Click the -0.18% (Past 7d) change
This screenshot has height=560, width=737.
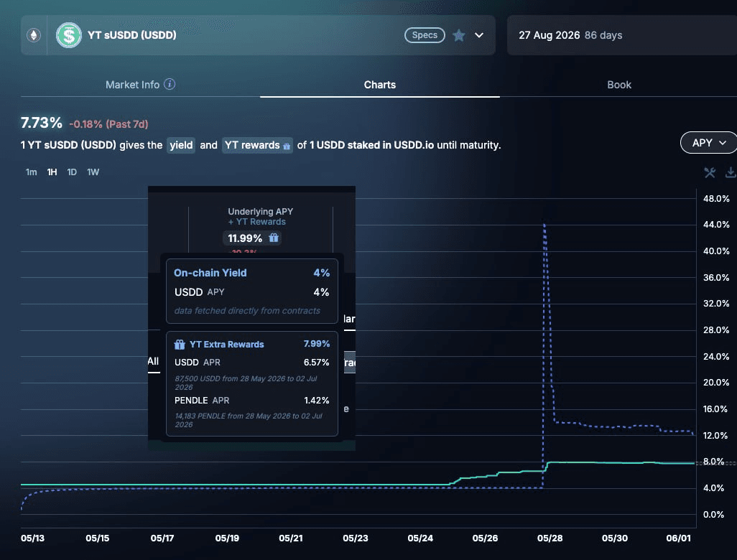(x=108, y=124)
